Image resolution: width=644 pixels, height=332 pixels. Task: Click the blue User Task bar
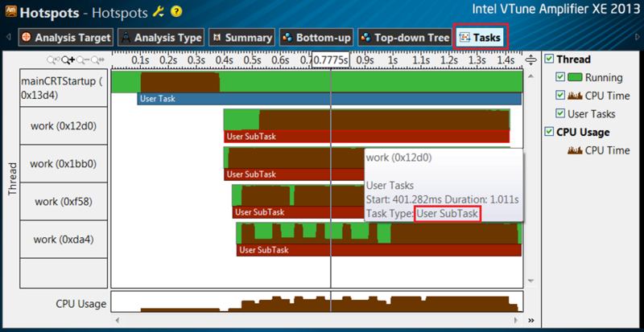[329, 99]
